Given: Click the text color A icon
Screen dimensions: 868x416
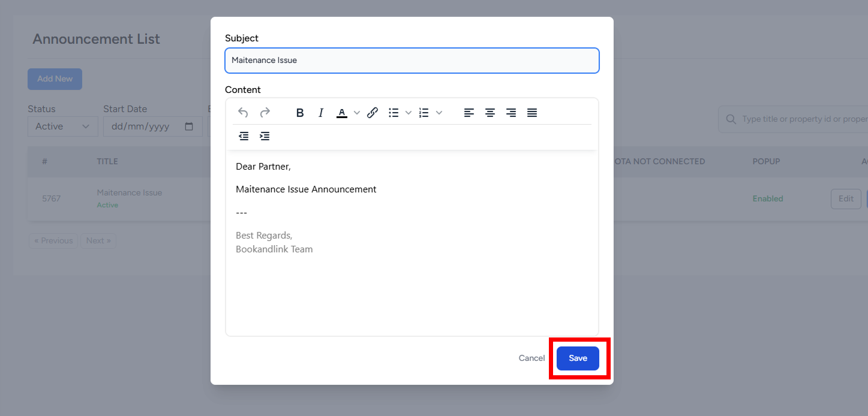Looking at the screenshot, I should [341, 113].
